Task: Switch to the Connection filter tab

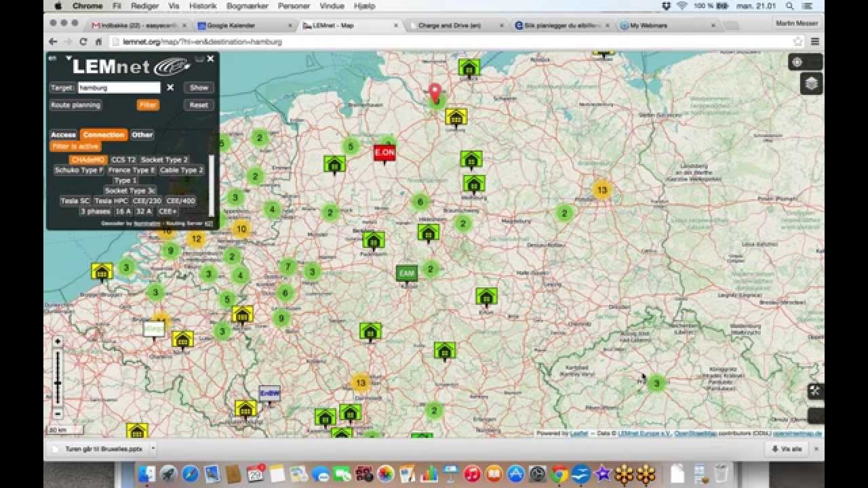Action: [104, 135]
